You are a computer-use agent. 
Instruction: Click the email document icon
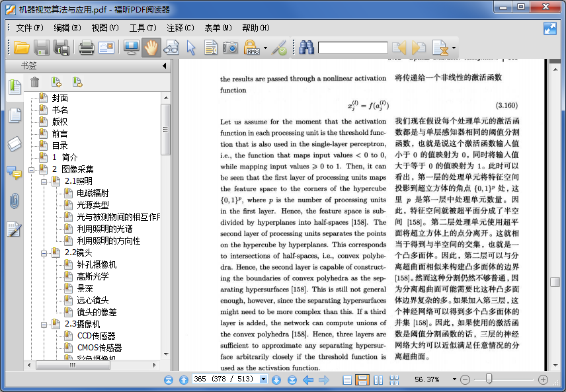pyautogui.click(x=106, y=48)
